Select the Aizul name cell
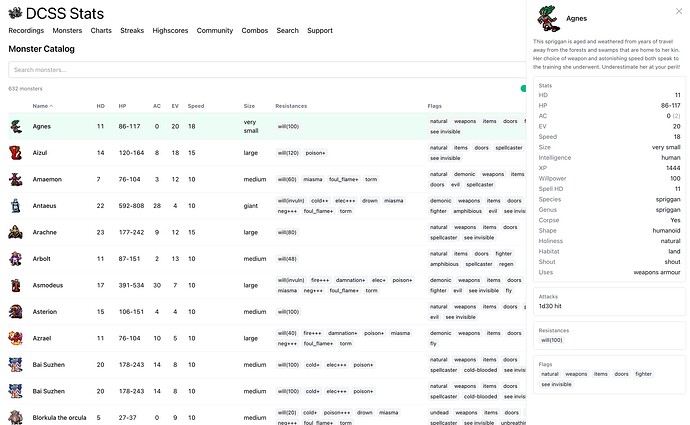The height and width of the screenshot is (425, 690). point(40,153)
